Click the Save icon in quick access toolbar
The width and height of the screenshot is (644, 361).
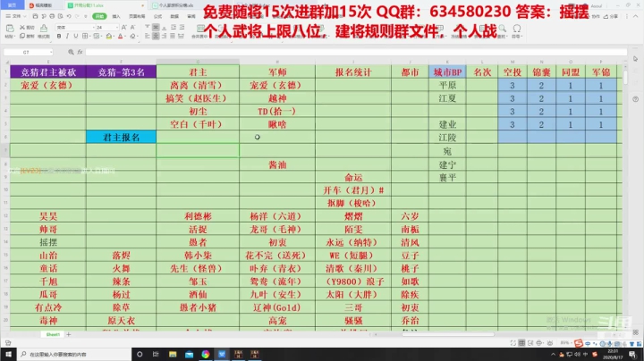click(x=35, y=16)
